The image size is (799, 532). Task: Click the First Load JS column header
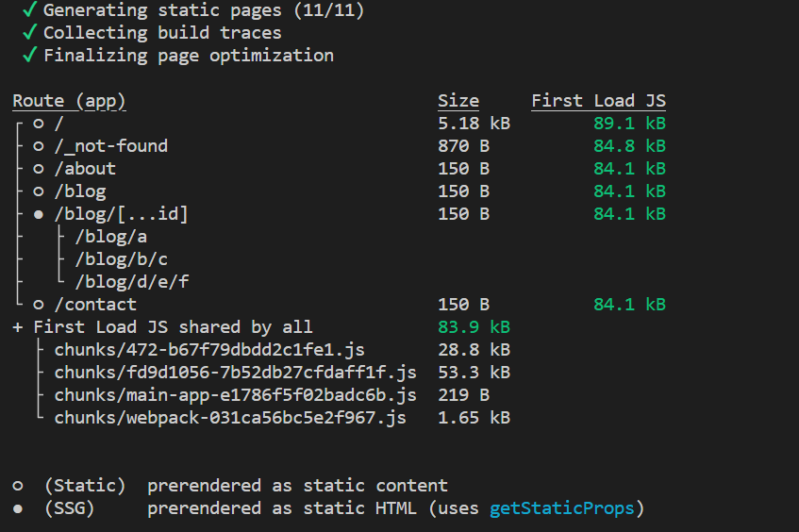coord(598,101)
